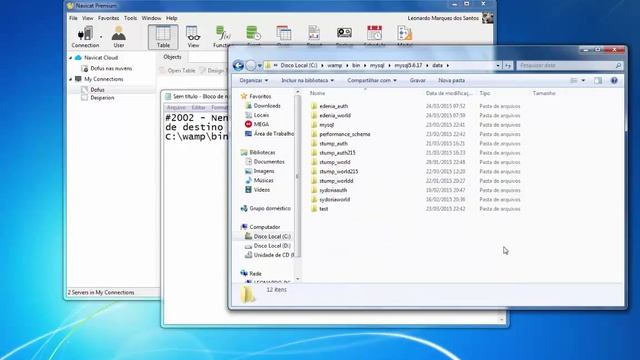Click the Explorer help question mark icon
Image resolution: width=640 pixels, height=360 pixels.
614,80
